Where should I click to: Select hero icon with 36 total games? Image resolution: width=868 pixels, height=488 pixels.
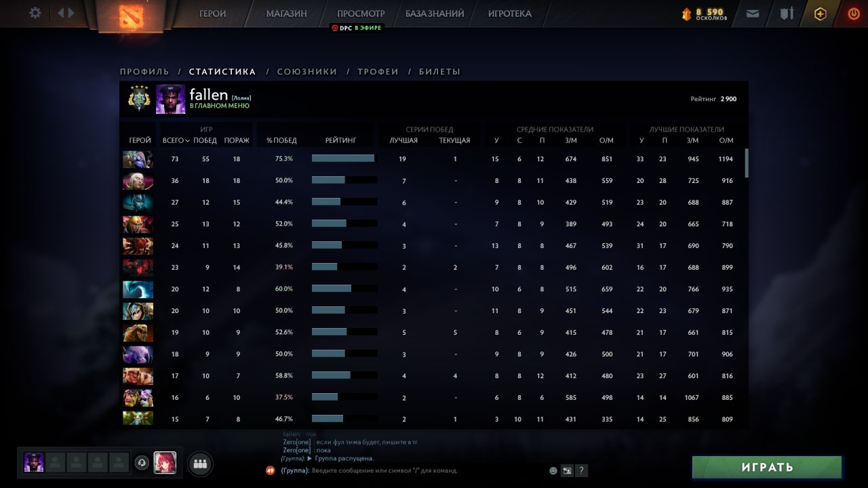coord(138,181)
